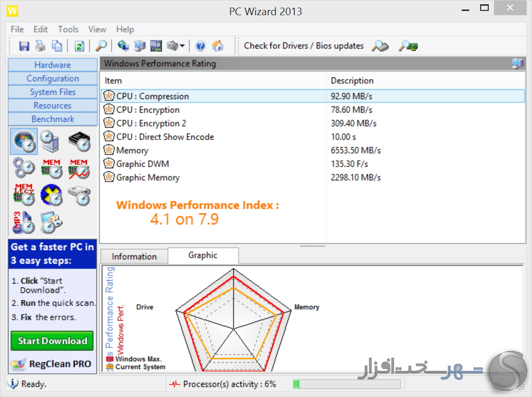Click the 2298.10 MB/s description value
This screenshot has width=532, height=397.
pos(356,178)
